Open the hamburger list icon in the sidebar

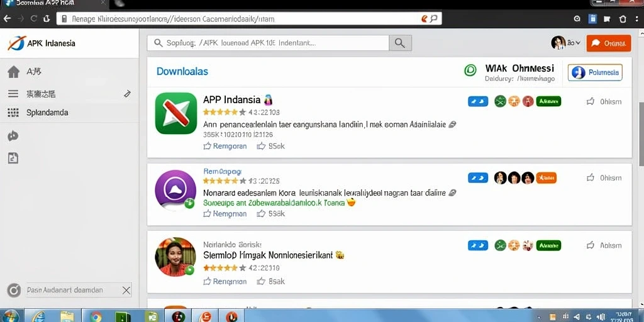point(13,94)
